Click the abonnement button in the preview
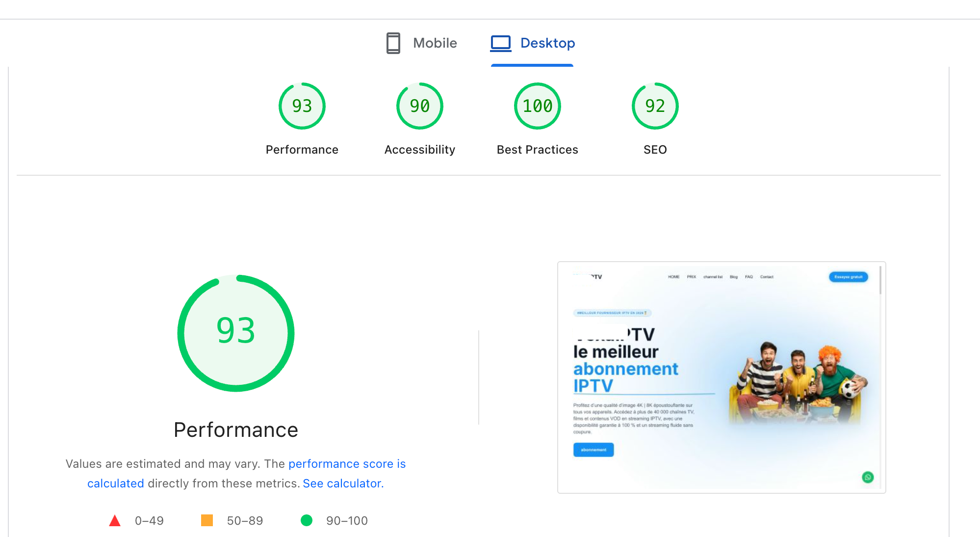The height and width of the screenshot is (537, 980). pyautogui.click(x=593, y=450)
